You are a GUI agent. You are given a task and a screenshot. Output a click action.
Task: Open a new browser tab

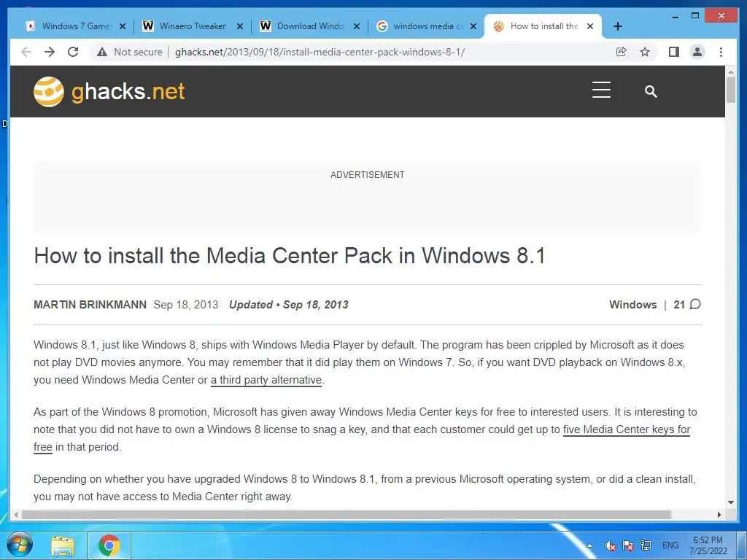(x=618, y=26)
